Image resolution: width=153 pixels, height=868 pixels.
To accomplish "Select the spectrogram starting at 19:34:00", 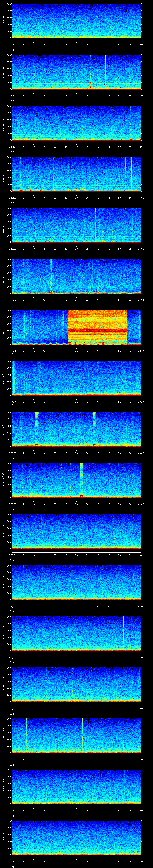I will click(77, 276).
